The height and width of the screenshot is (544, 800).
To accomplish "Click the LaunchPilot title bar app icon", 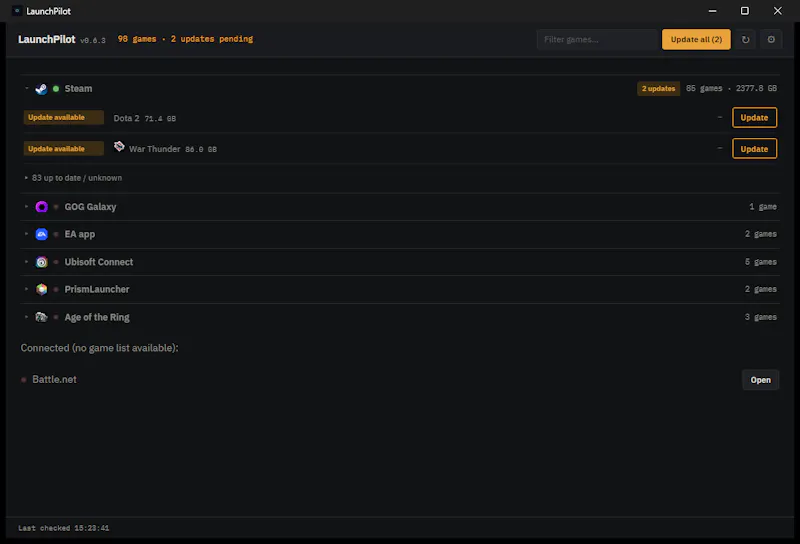I will (x=17, y=11).
